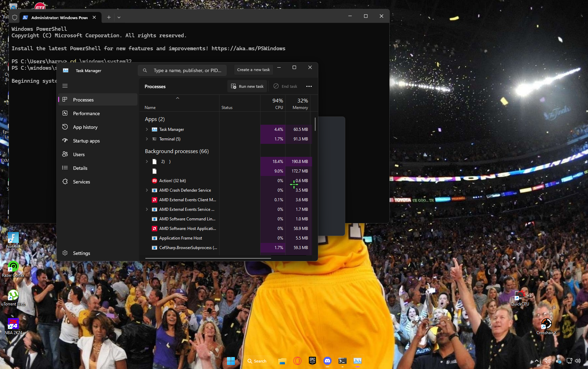Screen dimensions: 588x369
Task: Click the unnamed 9.0% CPU background process
Action: click(x=225, y=171)
